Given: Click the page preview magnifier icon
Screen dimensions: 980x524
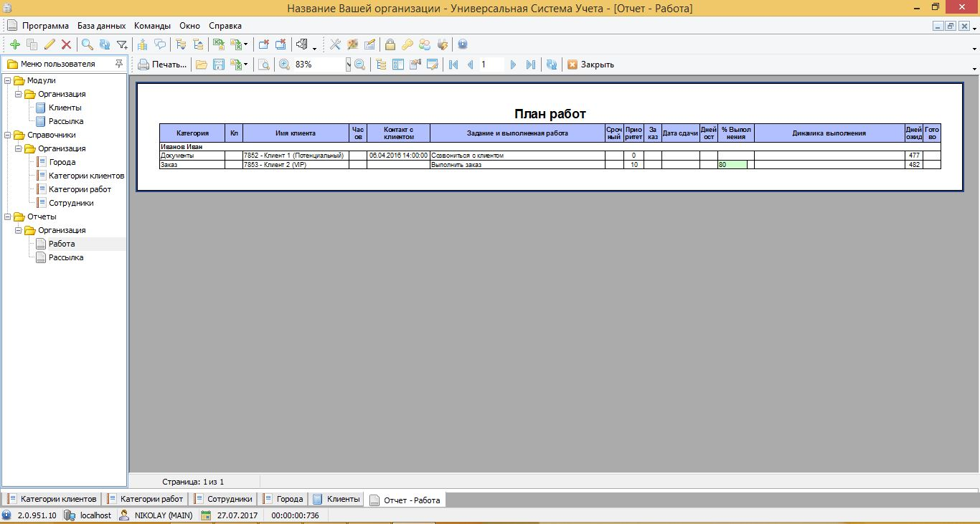Looking at the screenshot, I should 264,65.
